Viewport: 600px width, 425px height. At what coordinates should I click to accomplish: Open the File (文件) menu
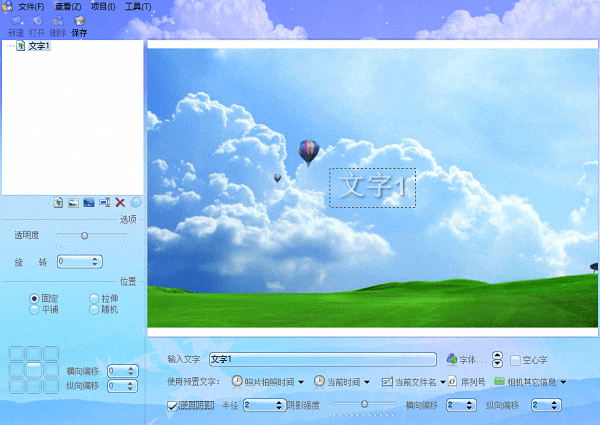26,7
